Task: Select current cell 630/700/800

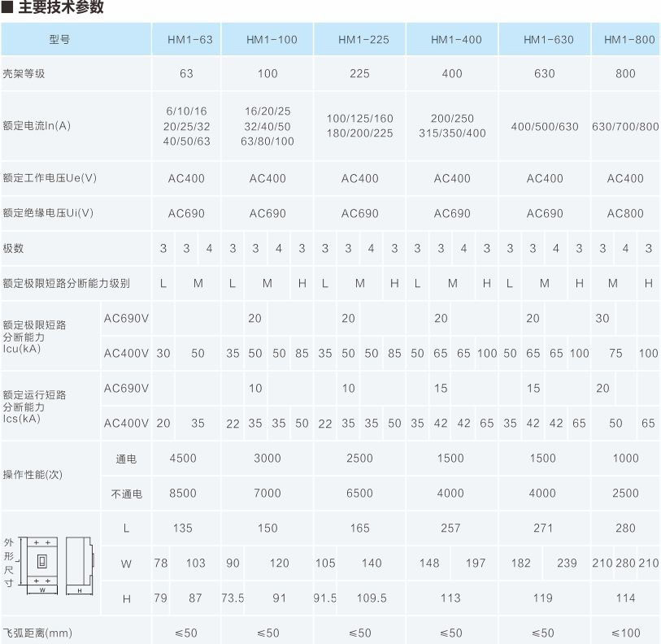Action: (625, 127)
